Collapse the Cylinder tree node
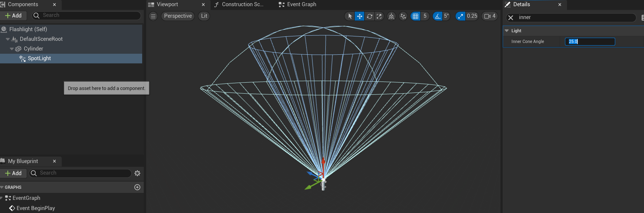Screen dimensions: 644x213 (12, 49)
